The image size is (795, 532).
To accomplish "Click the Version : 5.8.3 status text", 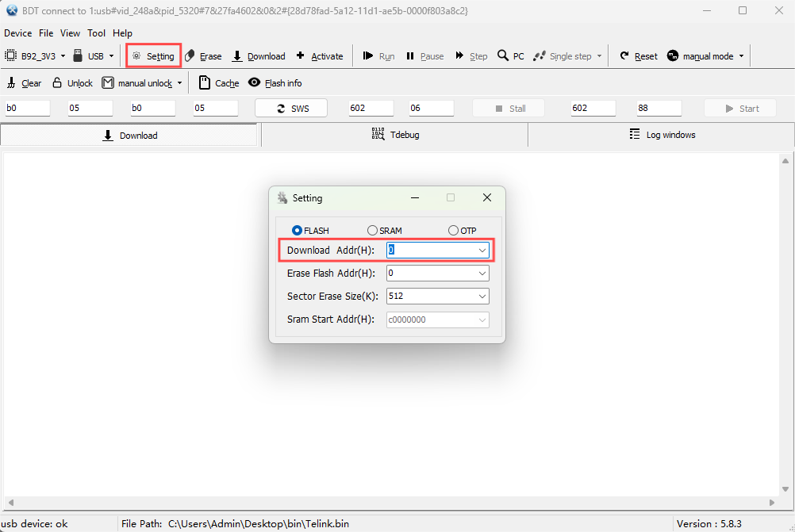I will (709, 524).
